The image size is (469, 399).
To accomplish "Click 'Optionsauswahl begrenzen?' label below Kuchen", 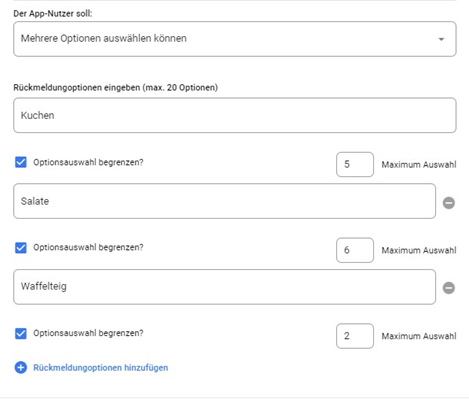I will click(x=88, y=162).
